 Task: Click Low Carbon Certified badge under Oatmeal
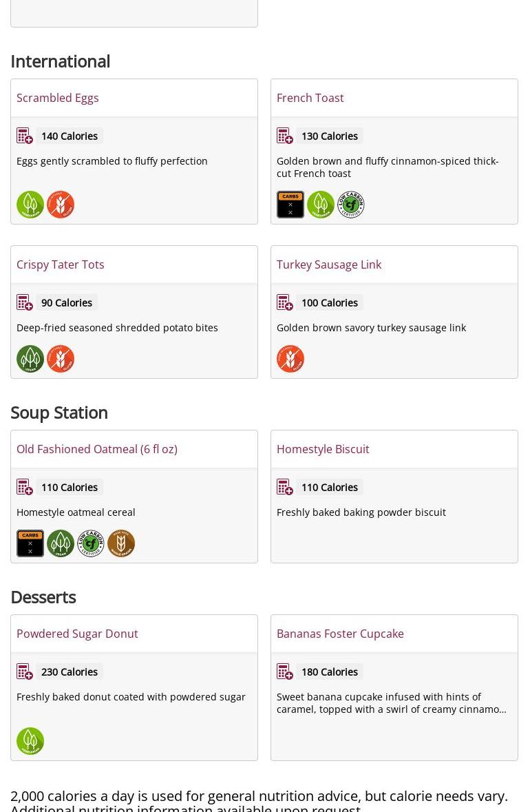(91, 543)
